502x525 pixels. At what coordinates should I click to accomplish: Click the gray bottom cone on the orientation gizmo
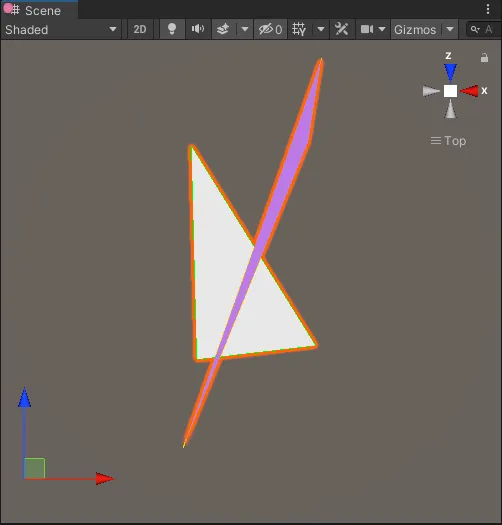click(450, 109)
